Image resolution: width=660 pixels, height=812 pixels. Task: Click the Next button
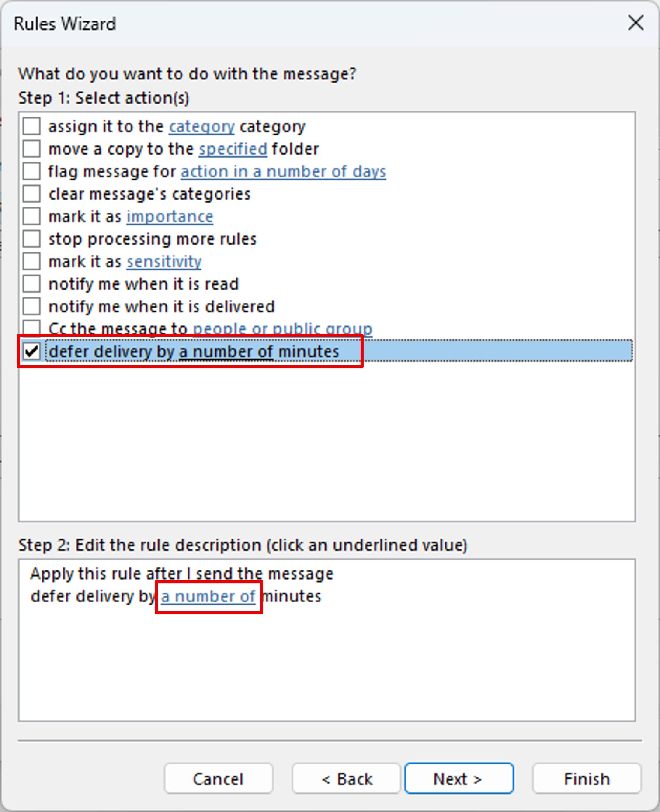click(x=459, y=779)
